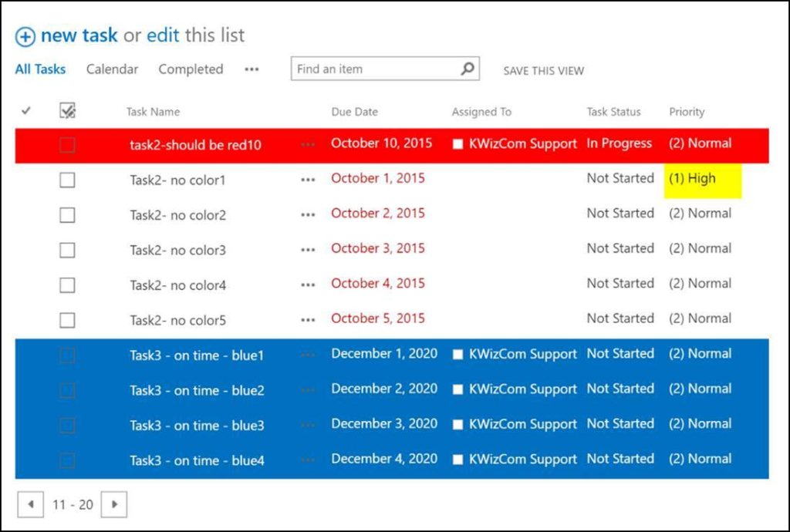Screen dimensions: 790x532
Task: Click KWizCom Support in blue2 row
Action: pyautogui.click(x=522, y=389)
